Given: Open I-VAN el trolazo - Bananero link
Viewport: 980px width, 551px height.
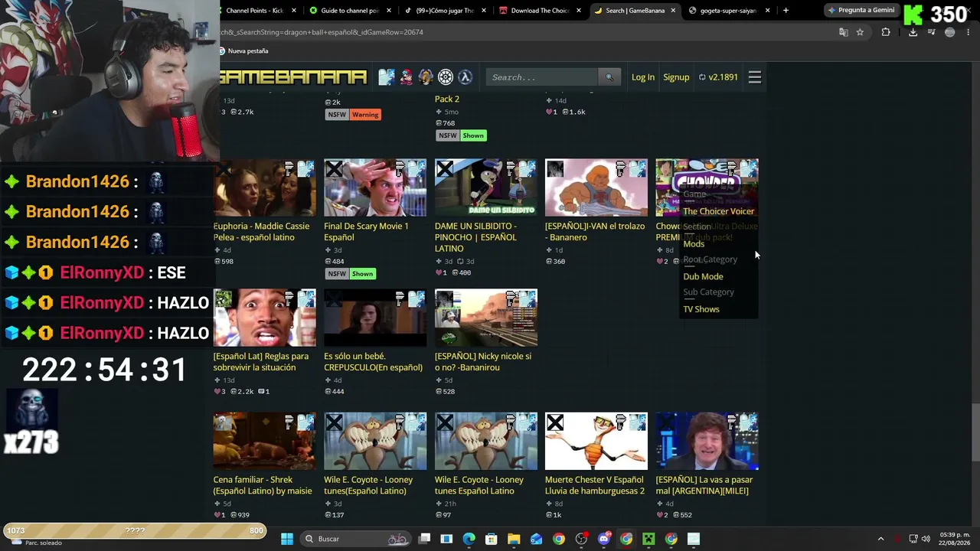Looking at the screenshot, I should [595, 232].
